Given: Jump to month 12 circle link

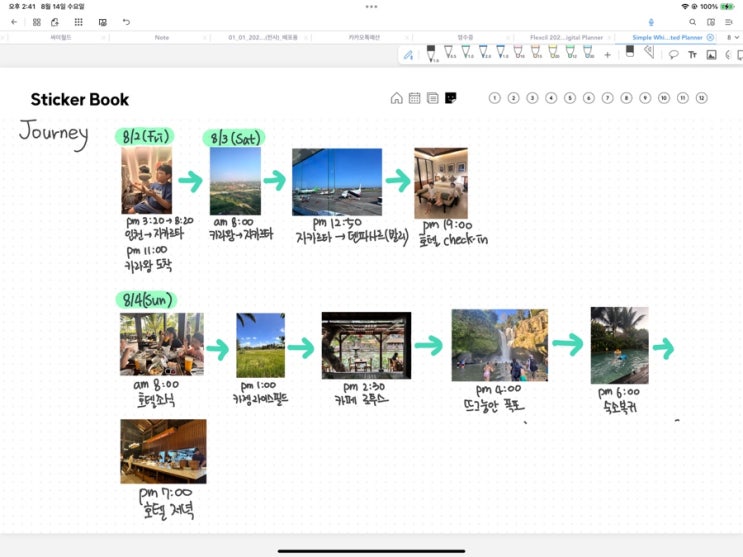Looking at the screenshot, I should click(701, 98).
